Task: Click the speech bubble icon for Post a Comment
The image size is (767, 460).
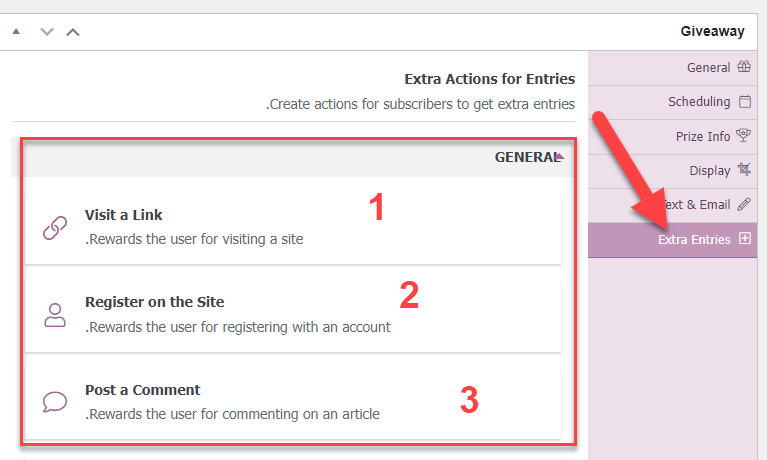Action: [55, 402]
